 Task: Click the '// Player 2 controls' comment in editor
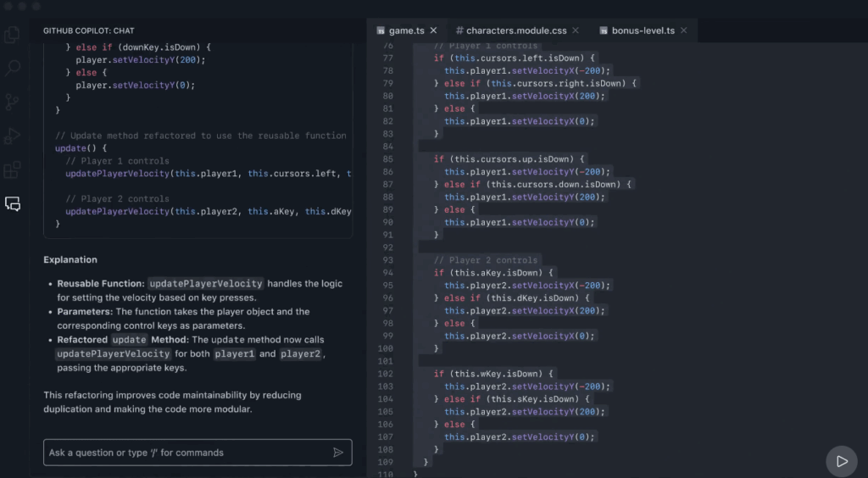click(486, 260)
